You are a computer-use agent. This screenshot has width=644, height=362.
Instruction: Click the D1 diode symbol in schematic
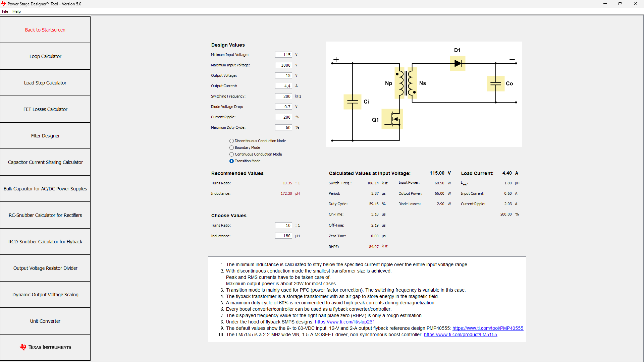point(458,63)
